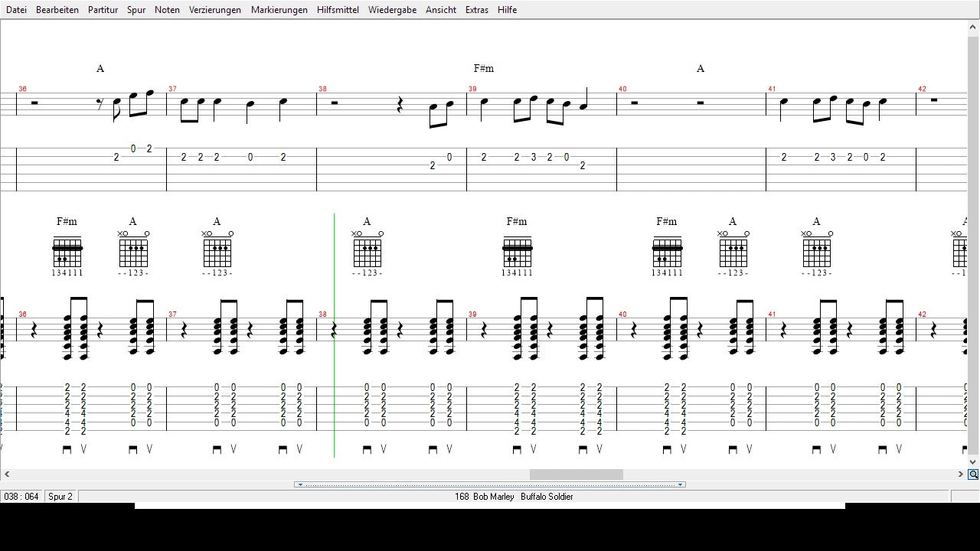Open the Hilfe menu
Image resolution: width=980 pixels, height=551 pixels.
coord(507,10)
